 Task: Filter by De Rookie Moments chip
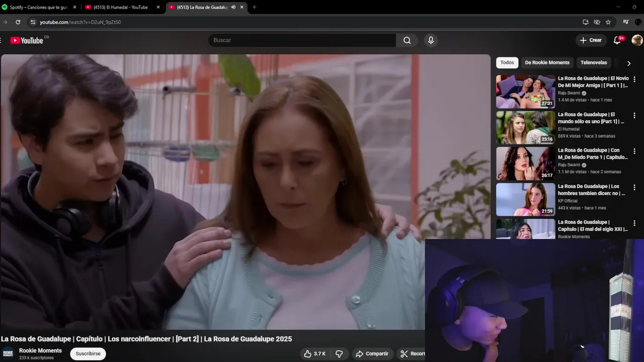pos(547,63)
